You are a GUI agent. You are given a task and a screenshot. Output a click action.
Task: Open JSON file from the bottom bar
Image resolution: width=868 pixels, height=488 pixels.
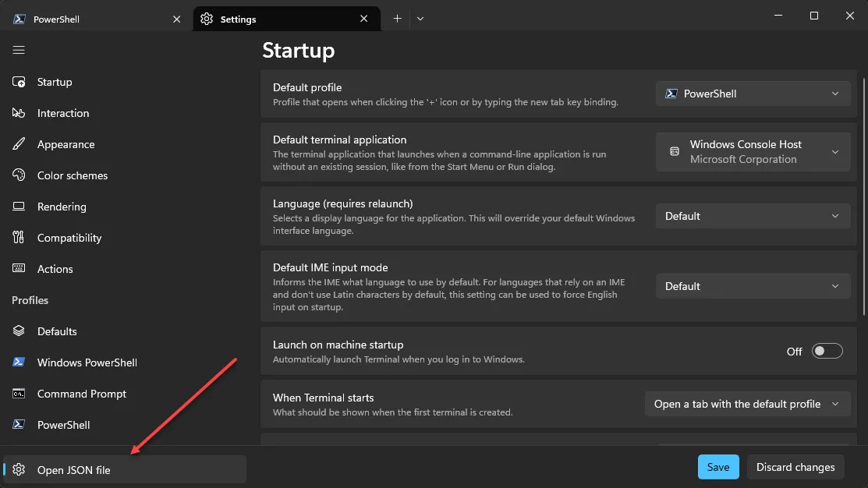74,469
